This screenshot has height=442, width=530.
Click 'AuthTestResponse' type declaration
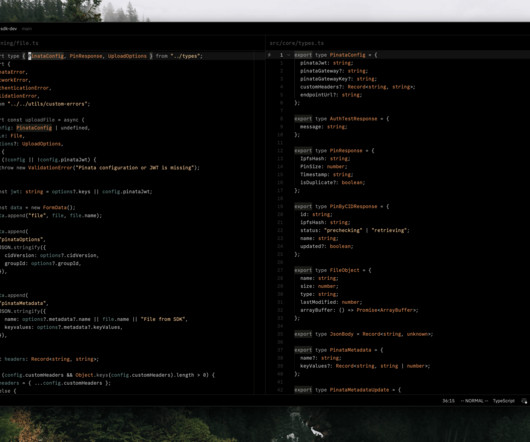pos(353,119)
